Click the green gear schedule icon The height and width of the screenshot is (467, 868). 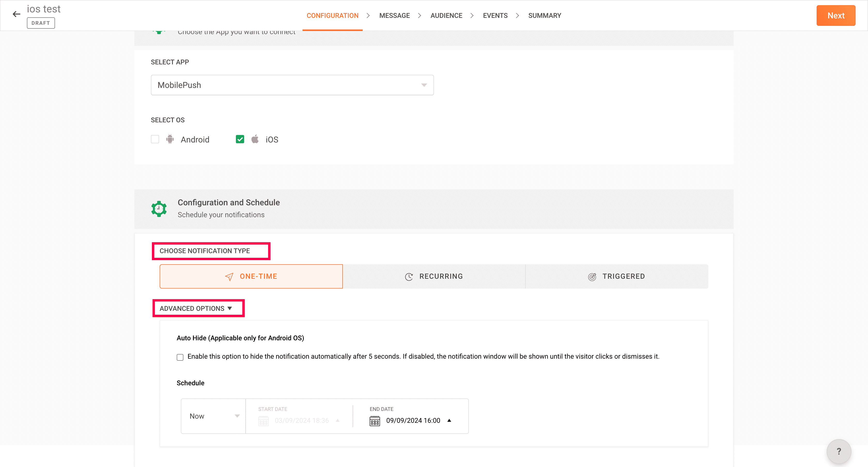point(159,209)
